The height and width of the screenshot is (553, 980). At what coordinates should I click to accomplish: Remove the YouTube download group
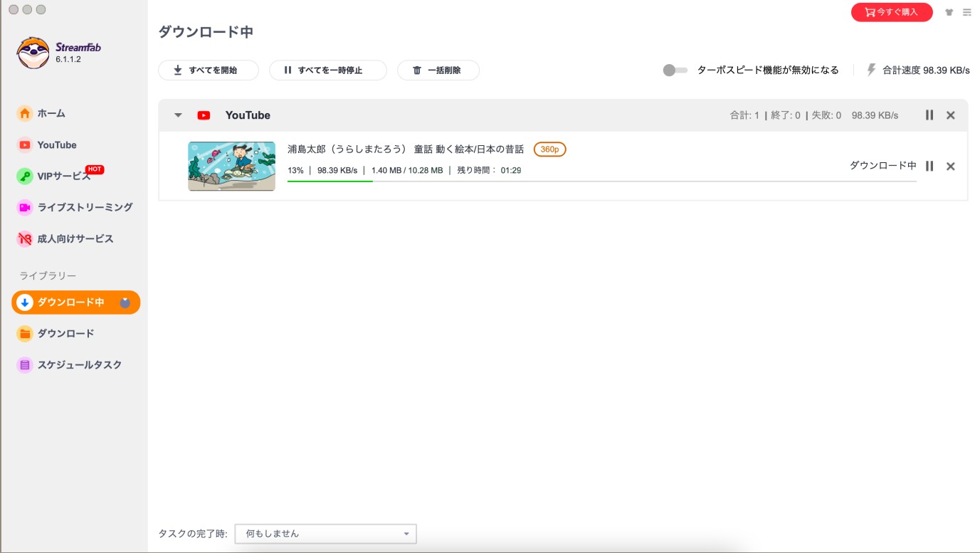(x=951, y=115)
